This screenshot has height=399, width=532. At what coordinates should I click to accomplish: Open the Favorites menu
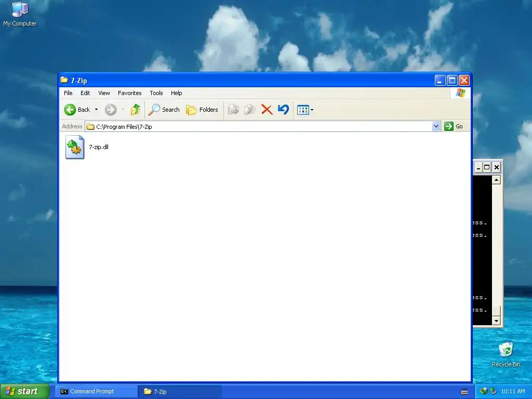coord(129,93)
